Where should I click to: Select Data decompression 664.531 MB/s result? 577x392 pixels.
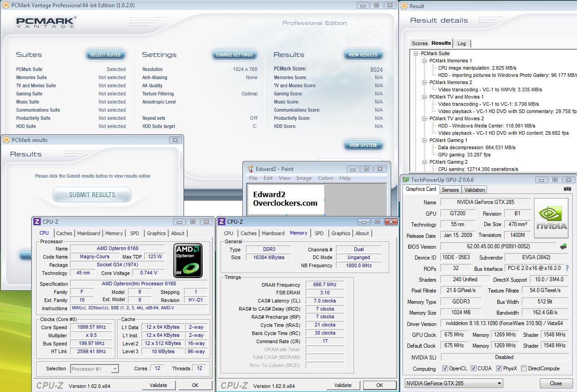(x=477, y=147)
